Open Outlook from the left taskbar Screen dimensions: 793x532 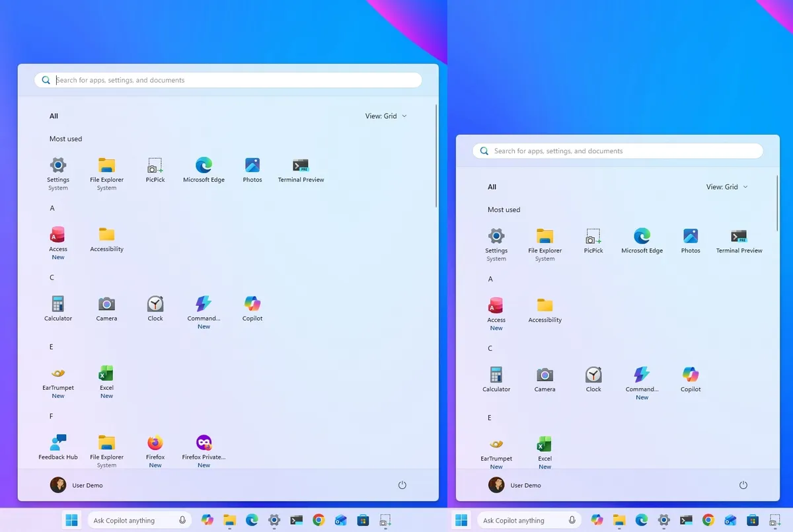pos(340,520)
